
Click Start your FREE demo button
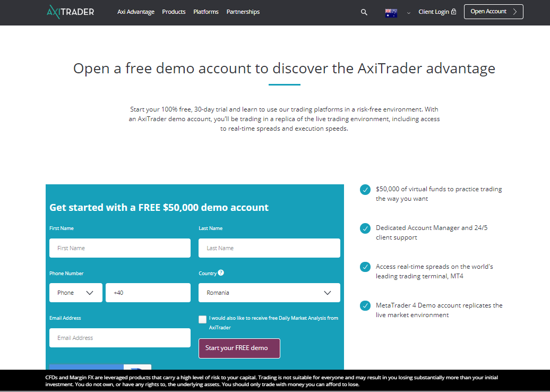[239, 348]
